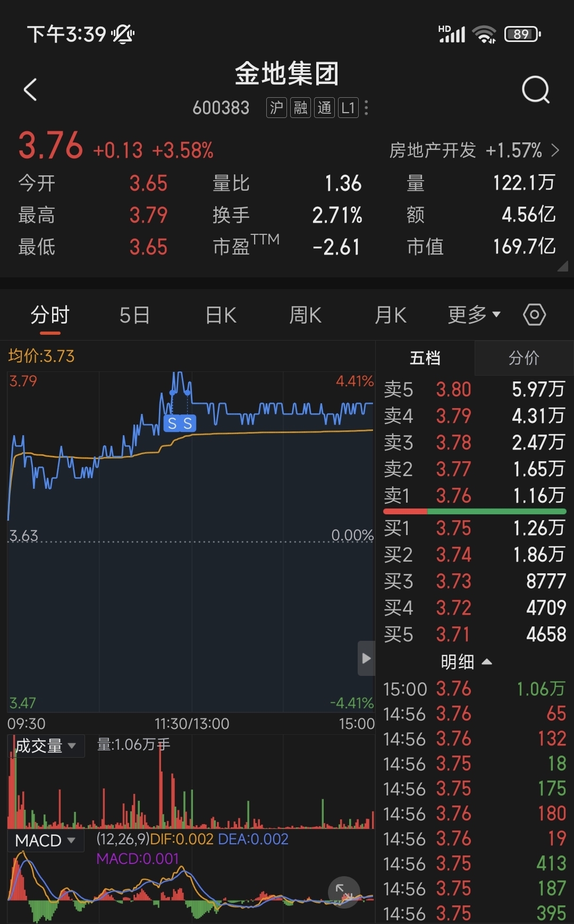574x924 pixels.
Task: Tap the current price 3.76
Action: [x=51, y=145]
